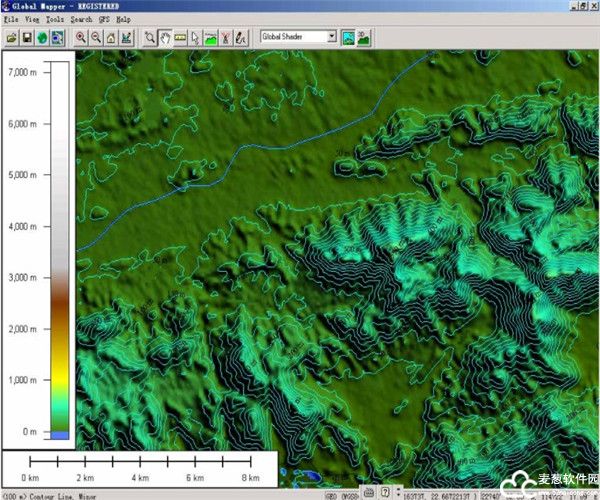
Task: Choose the Feature Info pointer tool
Action: coord(195,38)
